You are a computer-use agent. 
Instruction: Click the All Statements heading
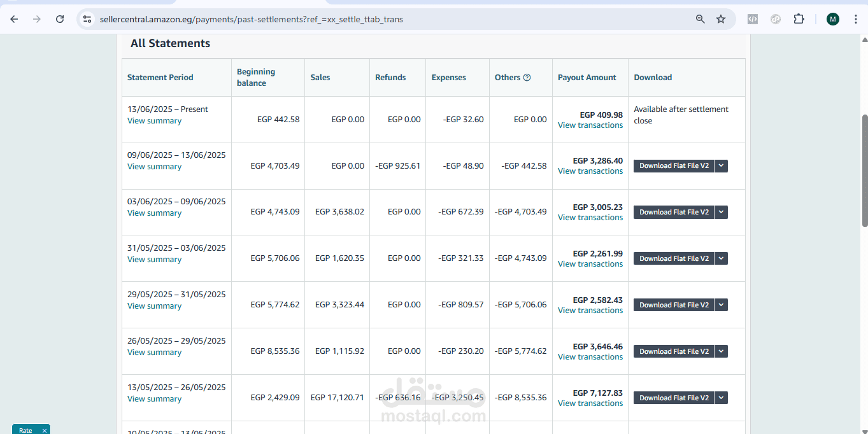click(170, 43)
